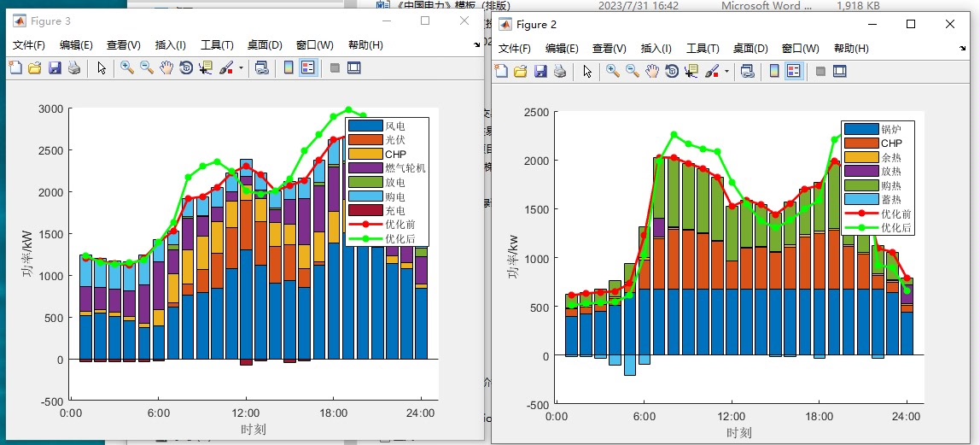Select Data Cursor tool in Figure 3
This screenshot has width=980, height=445.
pyautogui.click(x=205, y=67)
